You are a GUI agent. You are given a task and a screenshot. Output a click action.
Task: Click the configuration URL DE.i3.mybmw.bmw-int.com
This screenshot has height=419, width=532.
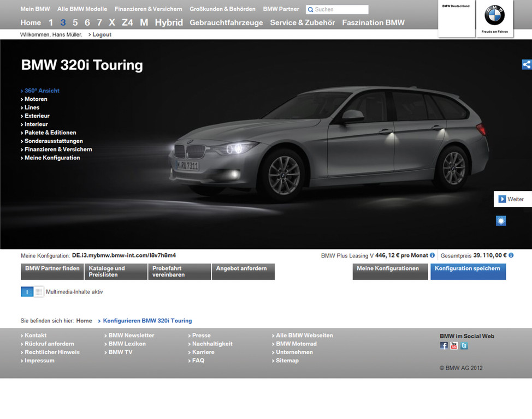124,255
